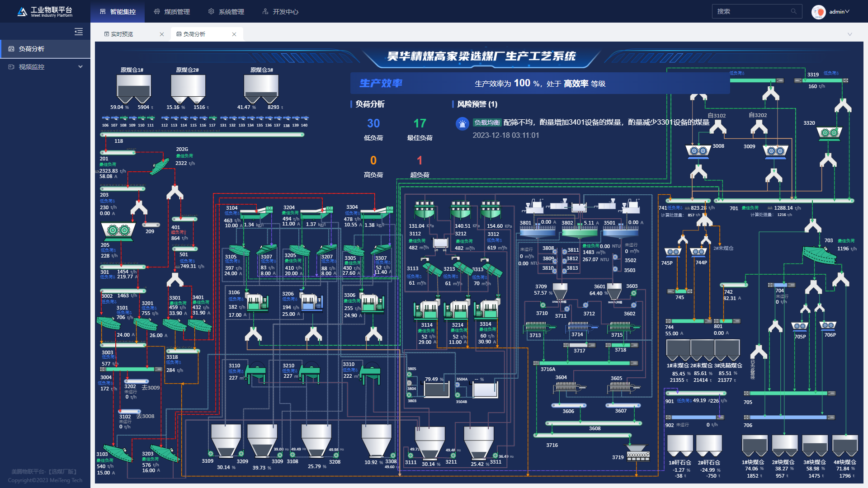Select the 202G screen equipment icon

tap(160, 166)
